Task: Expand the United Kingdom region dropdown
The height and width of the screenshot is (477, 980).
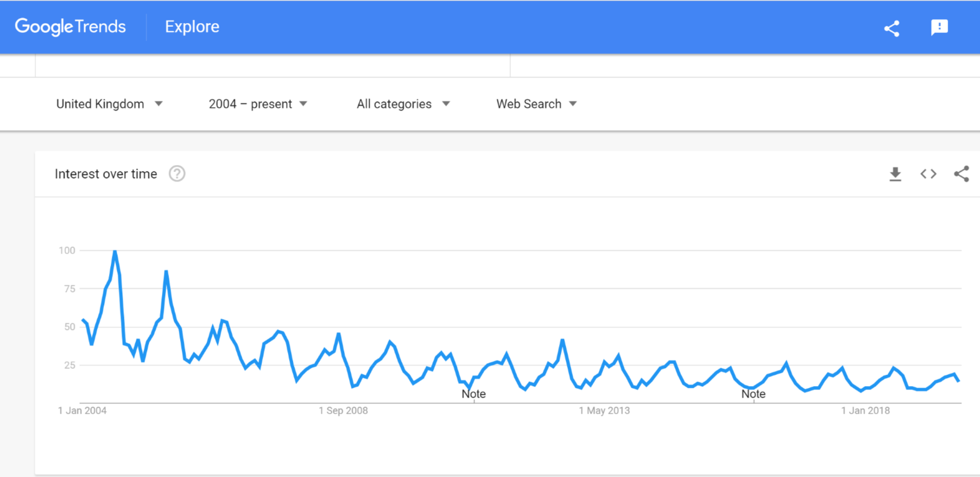Action: [x=110, y=104]
